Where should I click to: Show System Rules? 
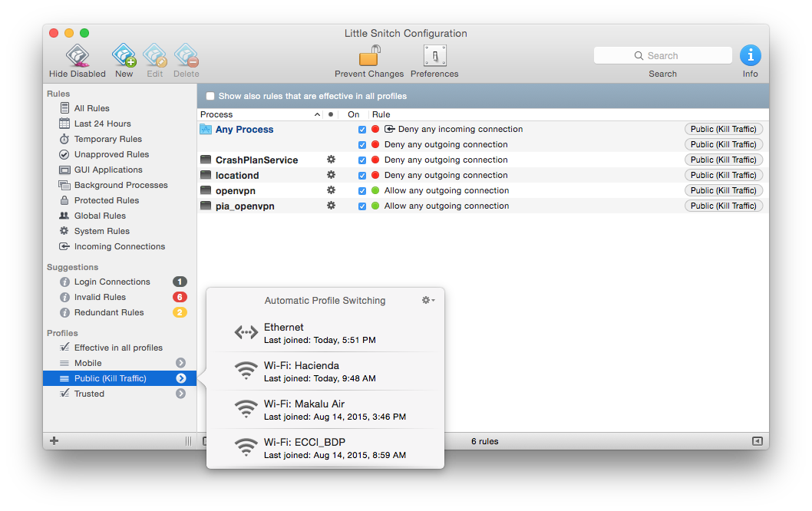[101, 232]
